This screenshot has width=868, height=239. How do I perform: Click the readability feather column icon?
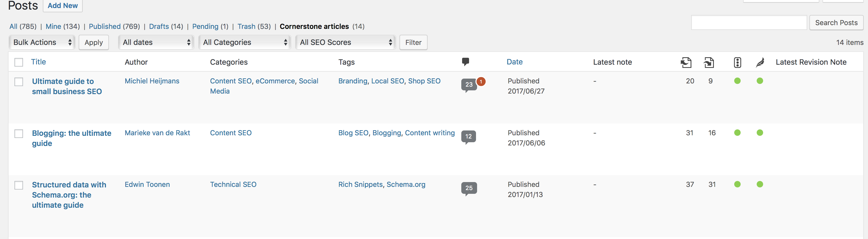[760, 62]
